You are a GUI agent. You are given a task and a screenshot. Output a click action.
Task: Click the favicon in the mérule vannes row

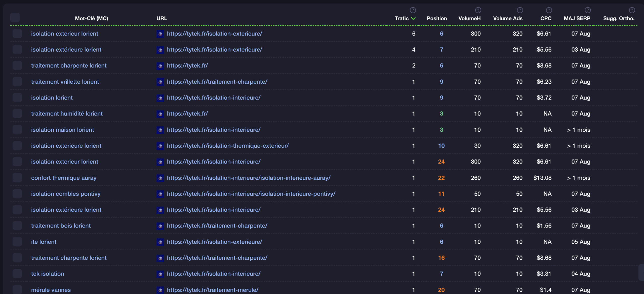(x=160, y=290)
